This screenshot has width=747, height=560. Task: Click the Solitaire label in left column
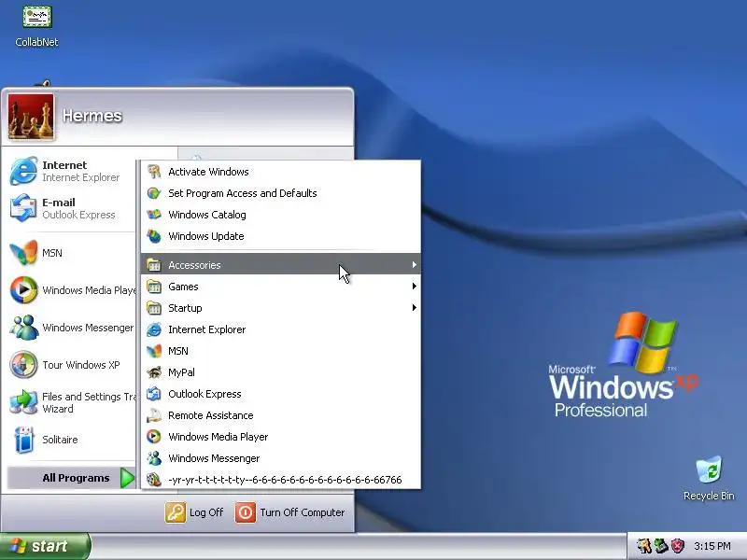click(60, 440)
